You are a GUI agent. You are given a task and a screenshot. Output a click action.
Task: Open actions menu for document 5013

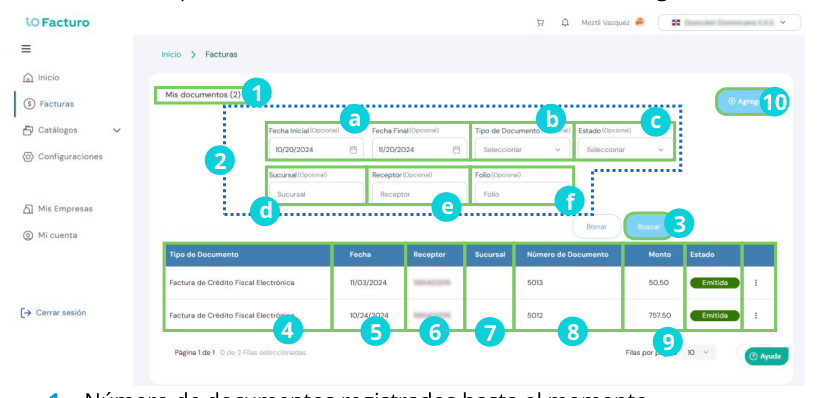pyautogui.click(x=756, y=283)
